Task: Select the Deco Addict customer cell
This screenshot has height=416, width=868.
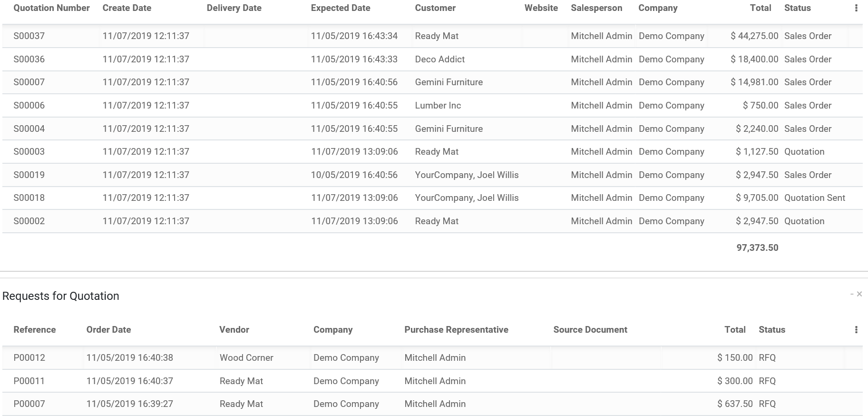Action: click(x=440, y=59)
